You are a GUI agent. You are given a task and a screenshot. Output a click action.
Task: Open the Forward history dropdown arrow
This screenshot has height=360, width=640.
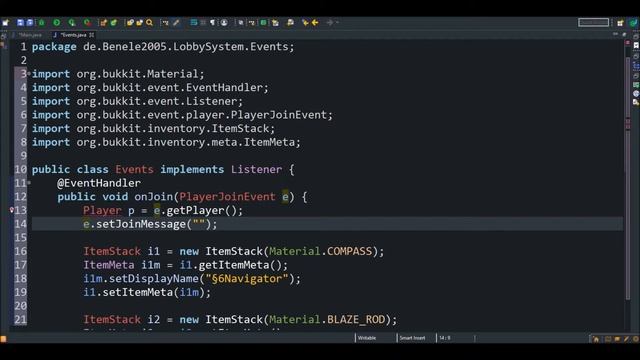pos(337,23)
